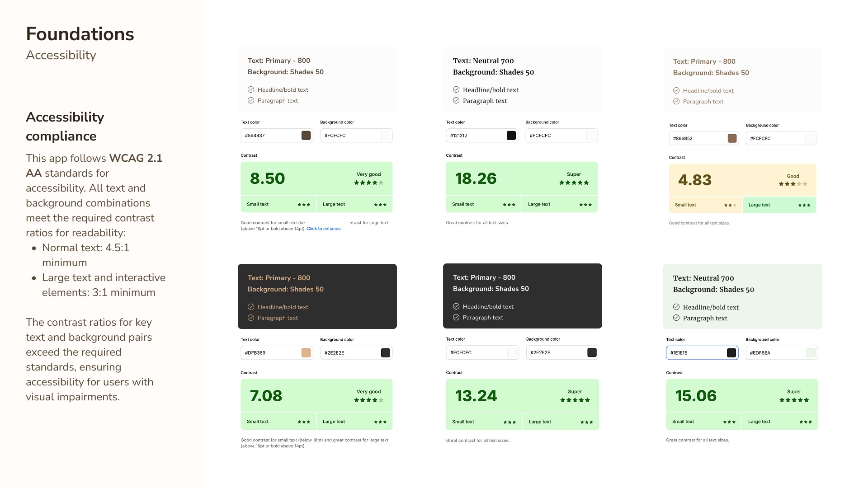The image size is (868, 488).
Task: Click the five-star rating under Super in 18.26 panel
Action: (574, 183)
